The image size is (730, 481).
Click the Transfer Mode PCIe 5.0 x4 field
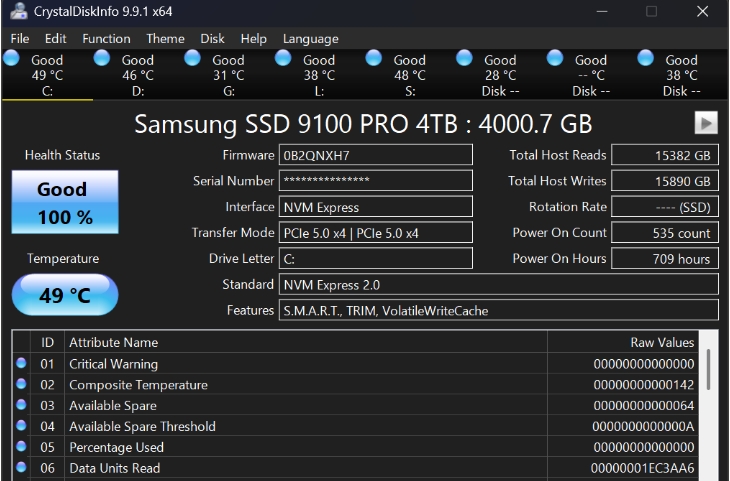[376, 232]
